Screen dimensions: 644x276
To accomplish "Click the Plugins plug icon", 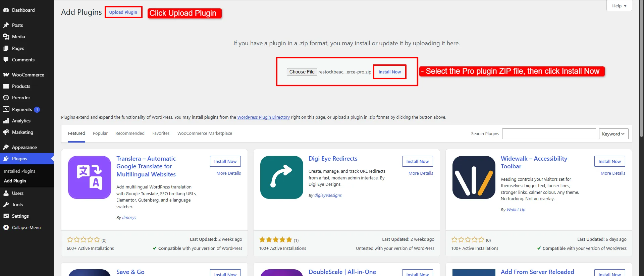I will [6, 159].
